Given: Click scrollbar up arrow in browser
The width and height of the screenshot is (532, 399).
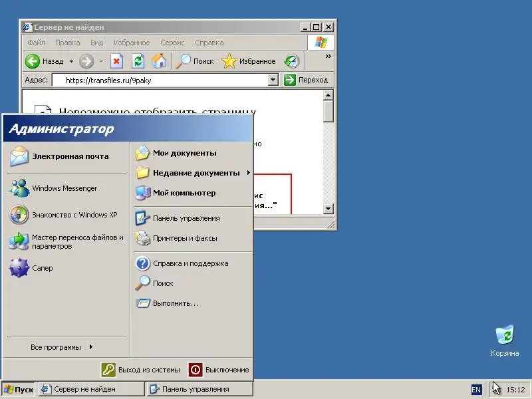Looking at the screenshot, I should coord(328,95).
